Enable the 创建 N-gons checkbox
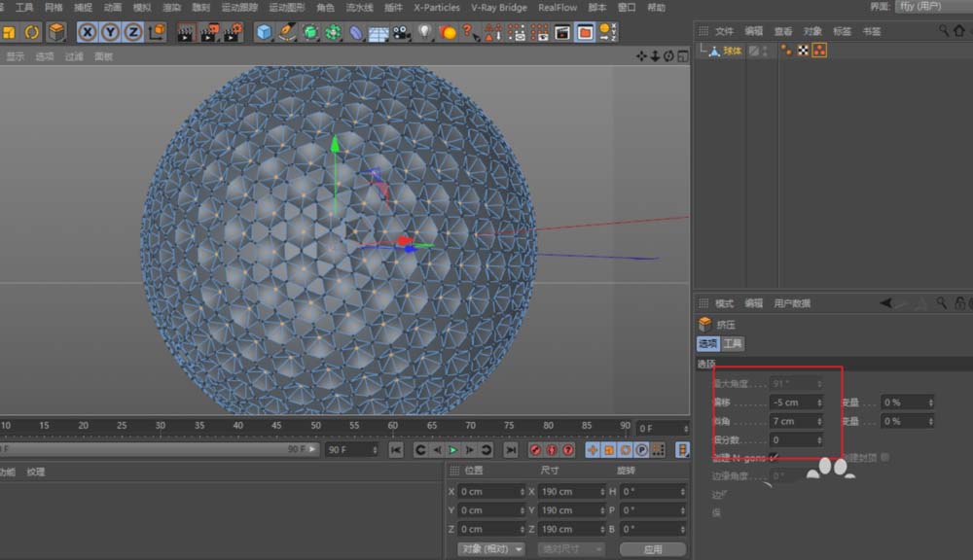973x560 pixels. pyautogui.click(x=775, y=457)
